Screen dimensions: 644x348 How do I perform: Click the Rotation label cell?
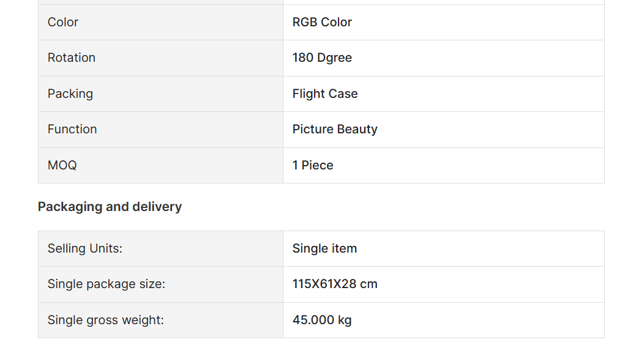160,58
